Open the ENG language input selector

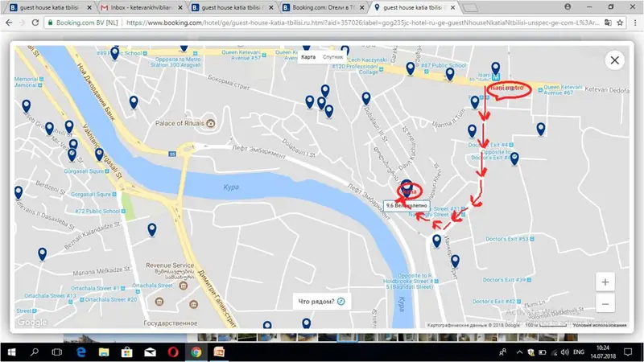click(578, 352)
